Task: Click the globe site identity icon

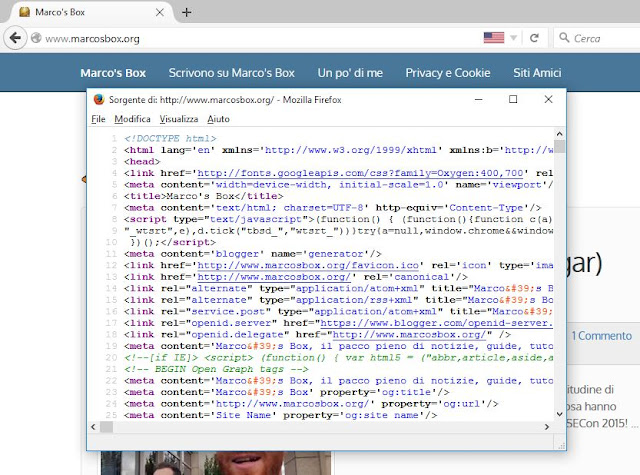Action: (x=36, y=38)
